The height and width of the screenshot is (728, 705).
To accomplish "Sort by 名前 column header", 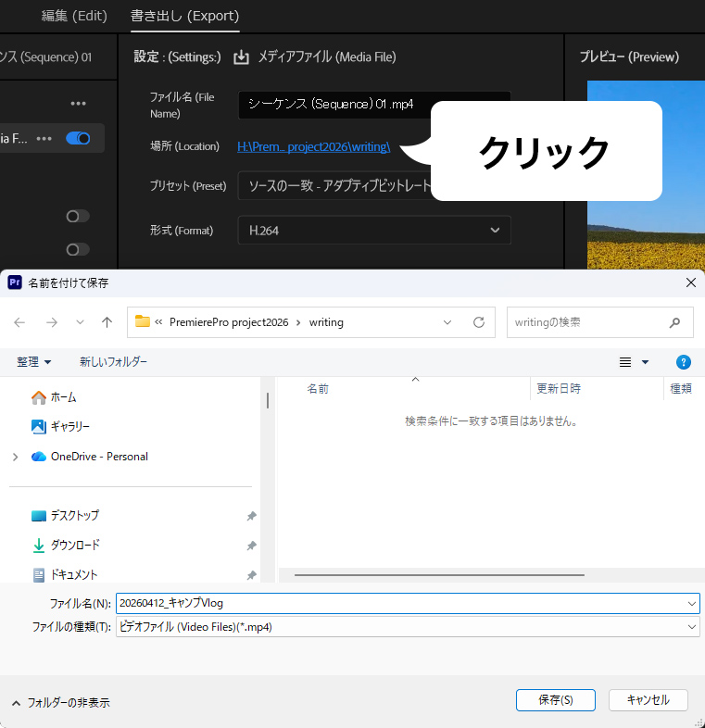I will coord(318,389).
